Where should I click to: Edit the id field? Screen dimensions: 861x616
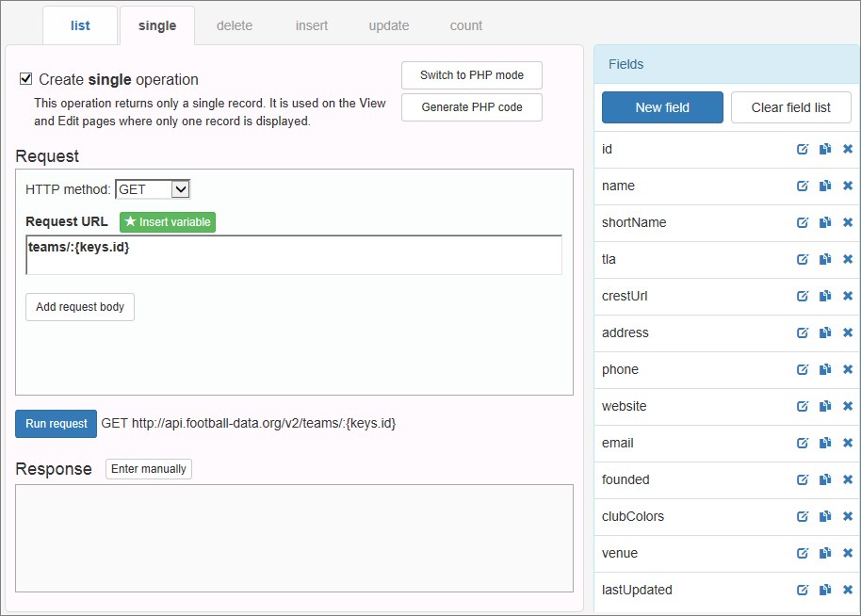[803, 149]
